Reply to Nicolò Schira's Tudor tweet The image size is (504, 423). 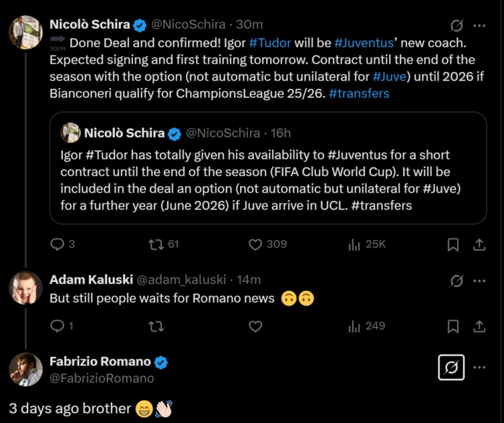pyautogui.click(x=58, y=244)
